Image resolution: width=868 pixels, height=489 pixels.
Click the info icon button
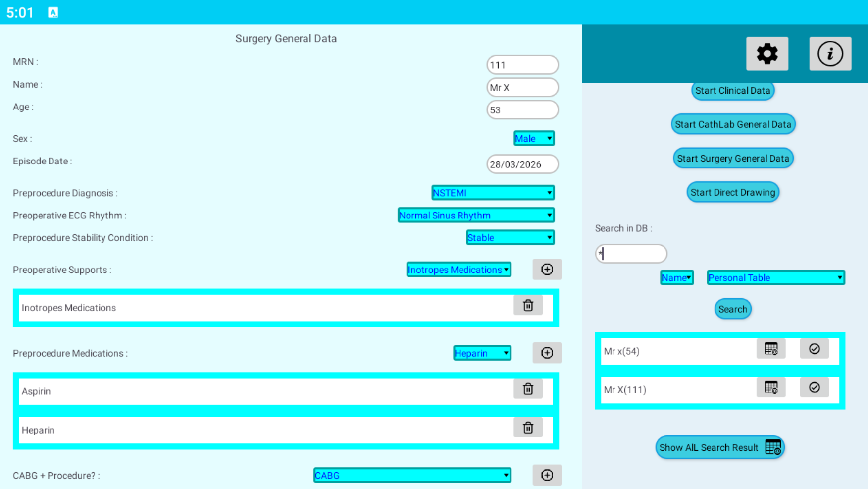pyautogui.click(x=830, y=54)
